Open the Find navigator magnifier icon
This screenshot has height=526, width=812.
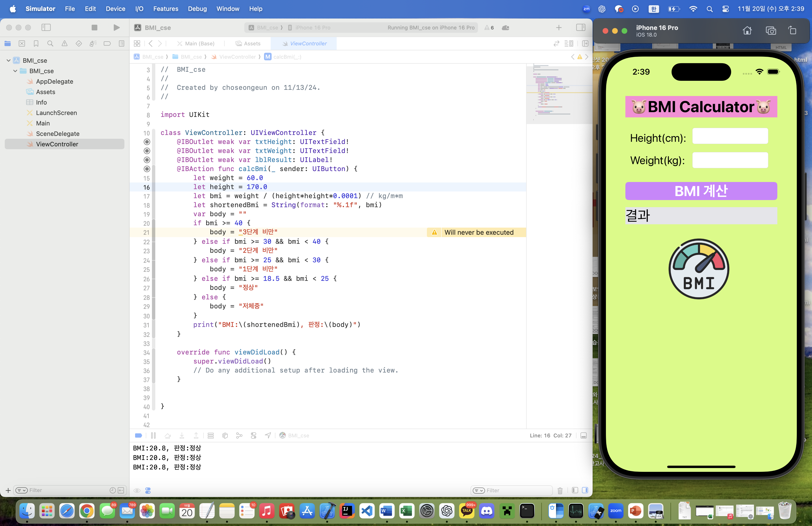(50, 43)
